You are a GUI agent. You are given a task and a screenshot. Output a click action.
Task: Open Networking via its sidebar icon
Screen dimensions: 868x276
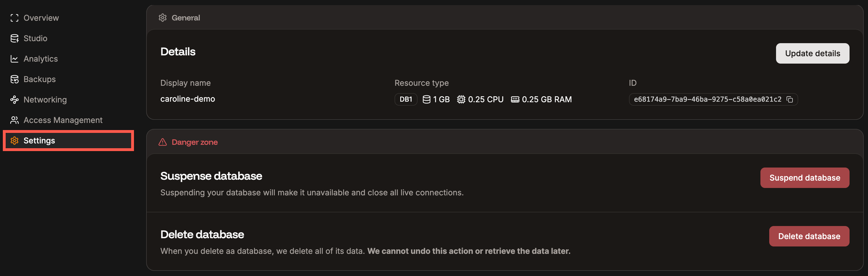14,99
